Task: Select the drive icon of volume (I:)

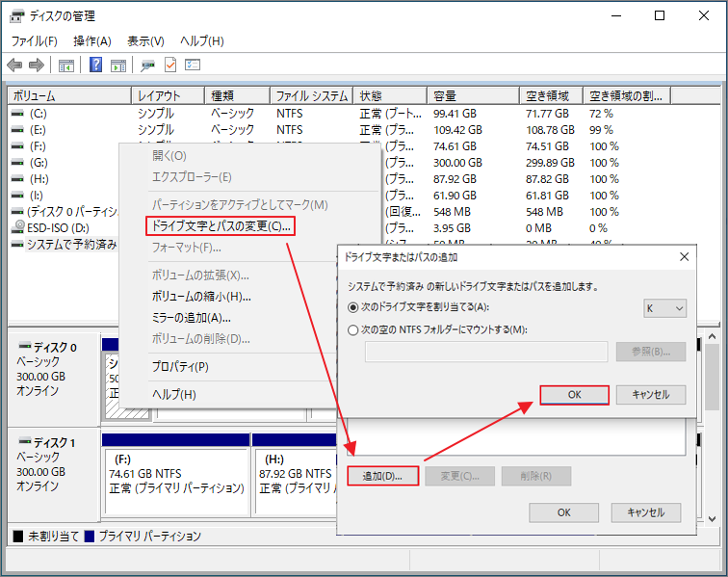Action: [17, 196]
